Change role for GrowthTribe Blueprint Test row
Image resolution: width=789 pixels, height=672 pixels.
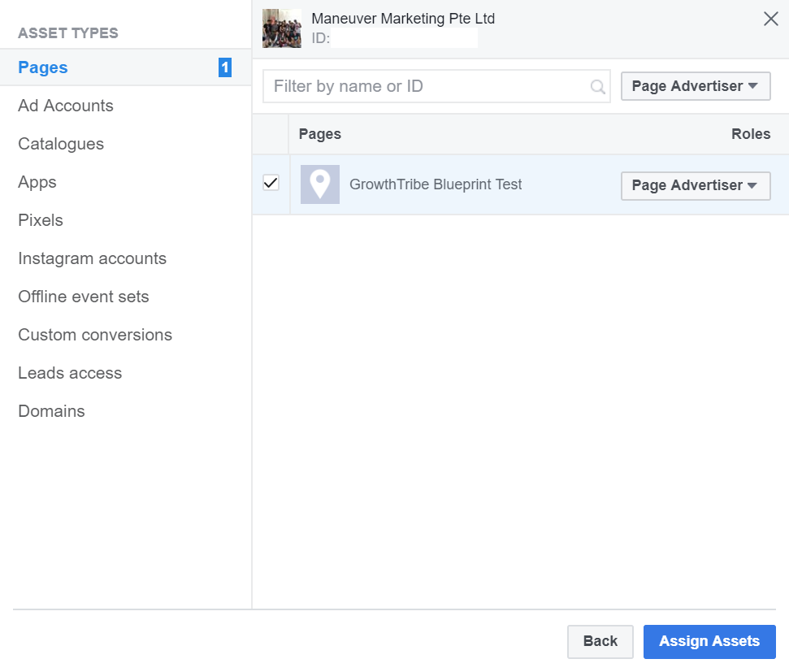tap(696, 186)
